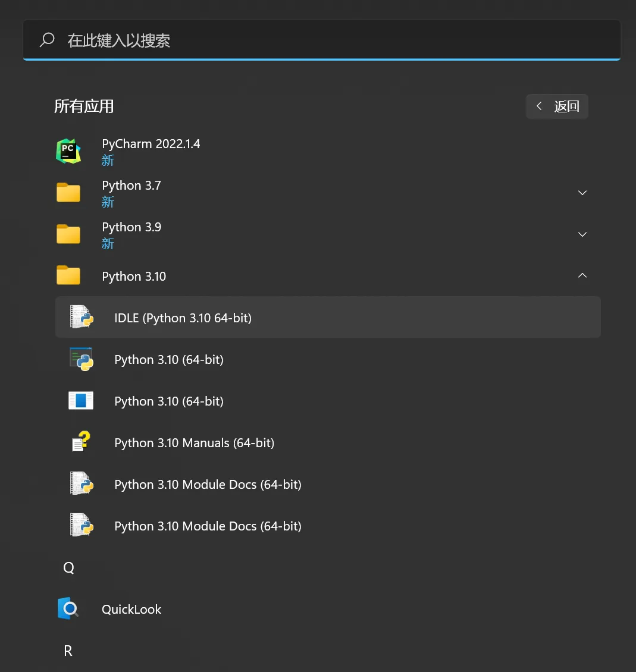Launch PyCharm via its PC icon
This screenshot has width=636, height=672.
pos(68,151)
